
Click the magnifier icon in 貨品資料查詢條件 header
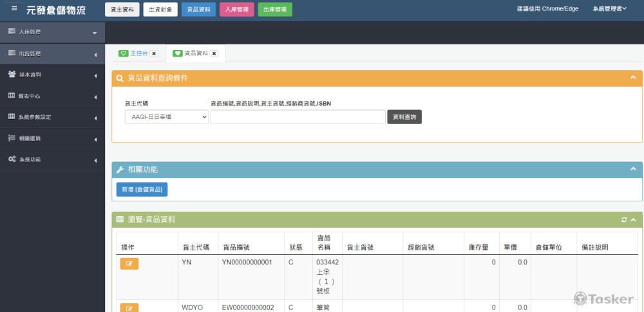(120, 78)
